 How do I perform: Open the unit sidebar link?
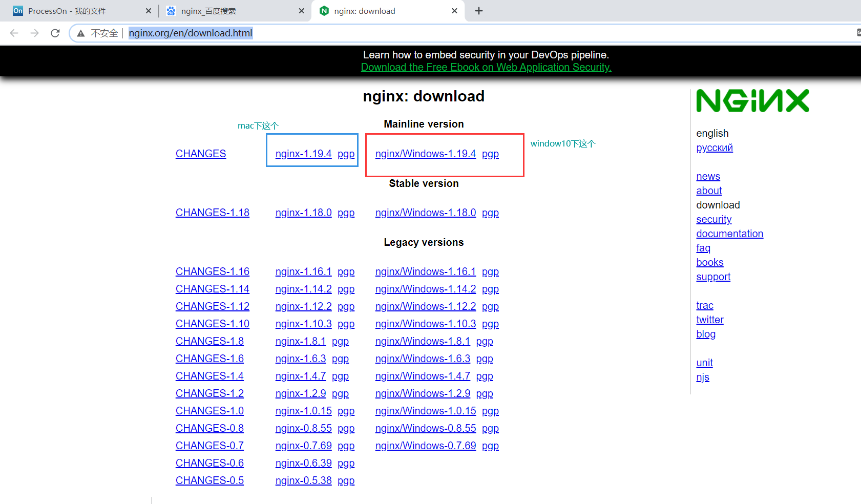pyautogui.click(x=704, y=363)
